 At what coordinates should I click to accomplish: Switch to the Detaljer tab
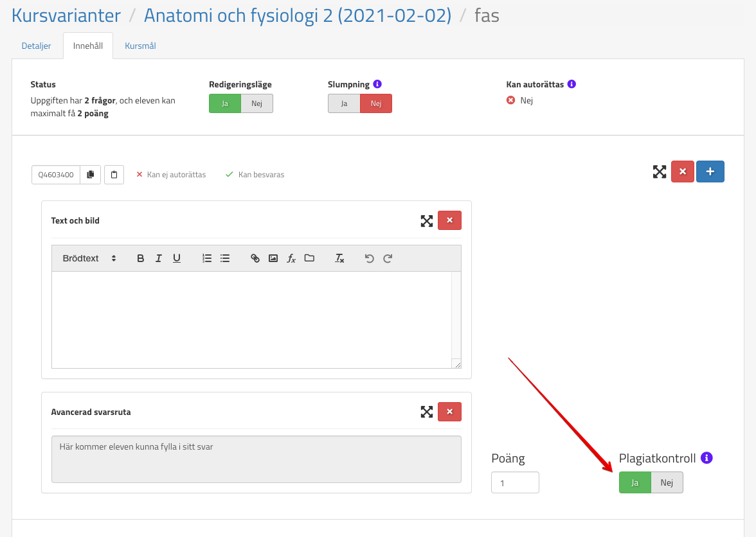[37, 46]
